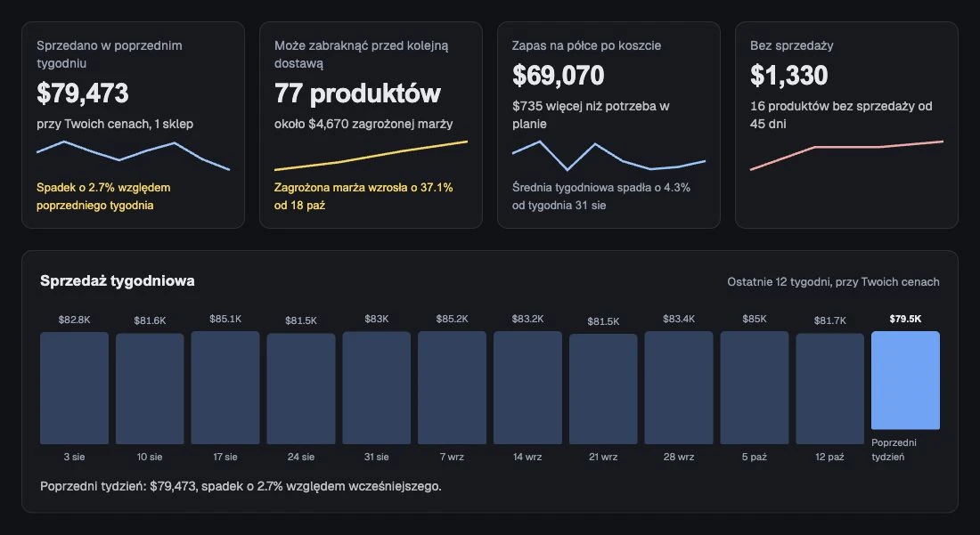This screenshot has width=980, height=535.
Task: Click '$735 więcej niż potrzeba w planie'
Action: point(592,115)
